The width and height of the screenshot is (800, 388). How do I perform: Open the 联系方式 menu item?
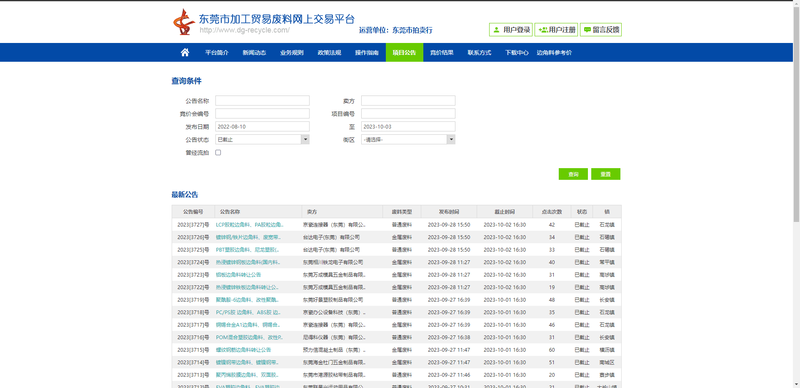click(x=479, y=53)
